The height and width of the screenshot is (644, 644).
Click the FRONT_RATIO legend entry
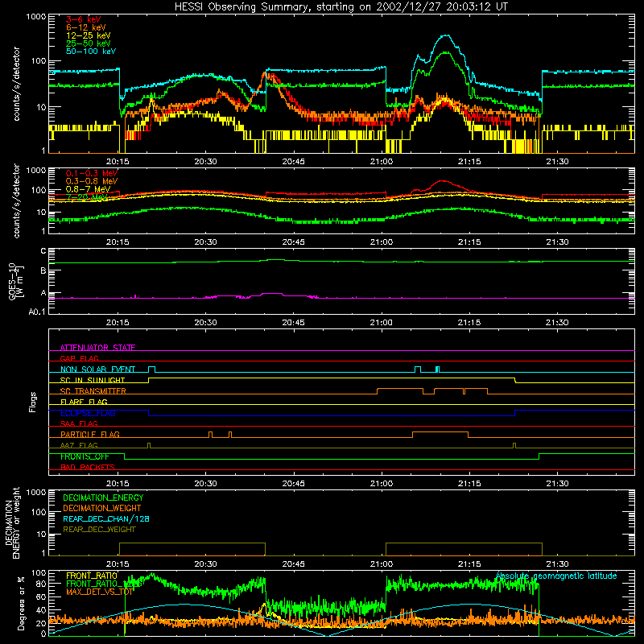pos(92,576)
